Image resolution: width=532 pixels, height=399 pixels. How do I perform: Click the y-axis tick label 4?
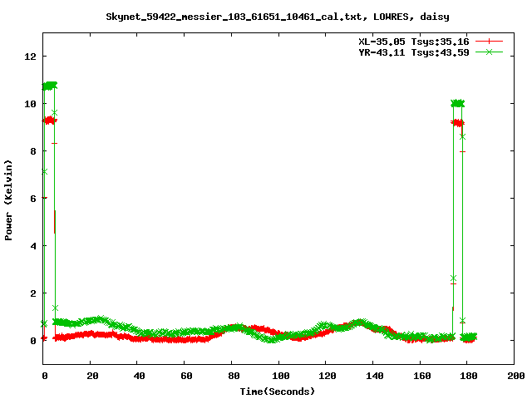point(33,246)
